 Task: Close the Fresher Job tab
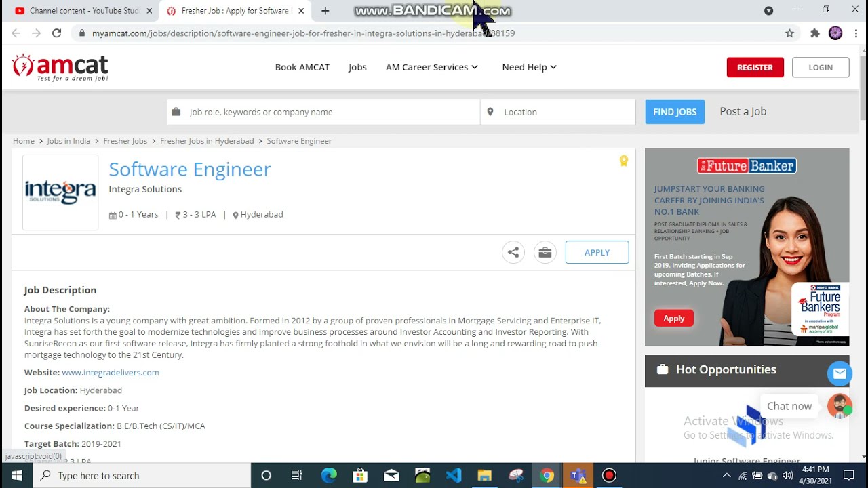point(301,11)
